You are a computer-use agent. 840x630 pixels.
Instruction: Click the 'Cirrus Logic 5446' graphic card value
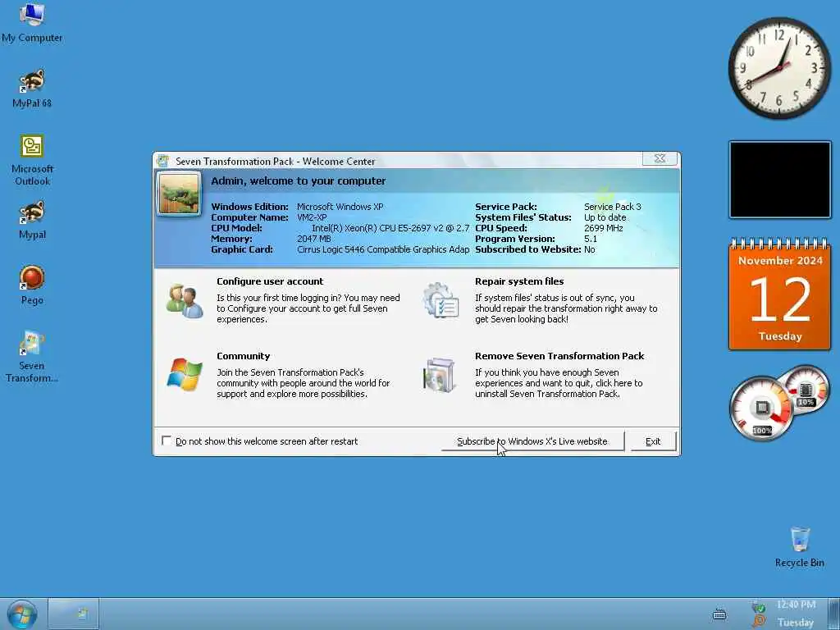coord(383,249)
